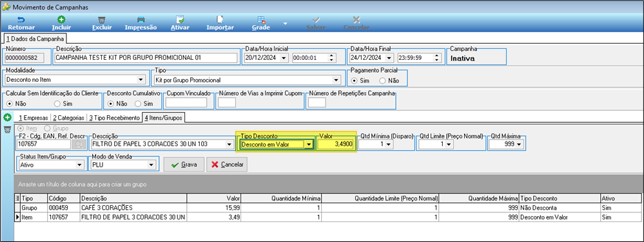
Task: Click item code field with 107657
Action: point(44,144)
